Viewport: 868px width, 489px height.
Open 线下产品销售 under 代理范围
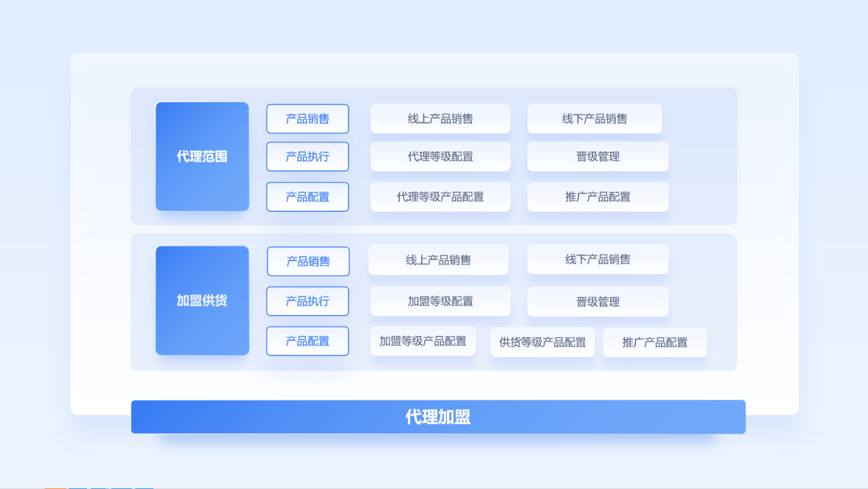594,118
